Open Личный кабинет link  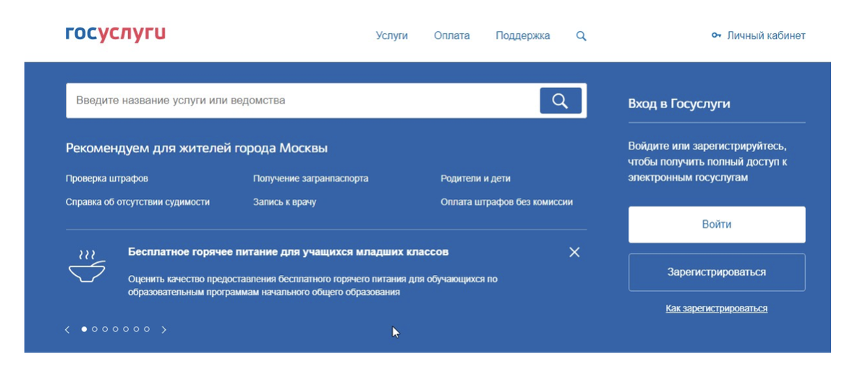(766, 35)
